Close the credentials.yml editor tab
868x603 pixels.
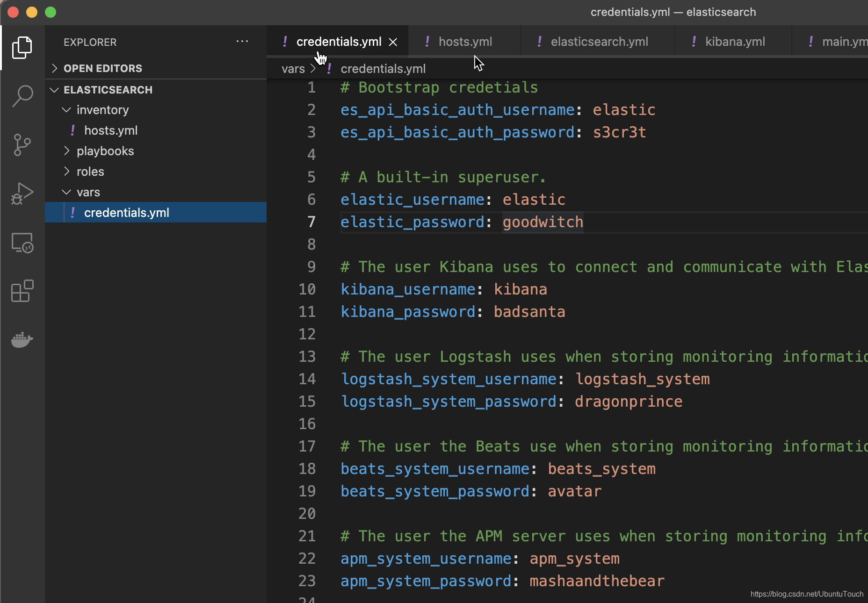tap(393, 42)
